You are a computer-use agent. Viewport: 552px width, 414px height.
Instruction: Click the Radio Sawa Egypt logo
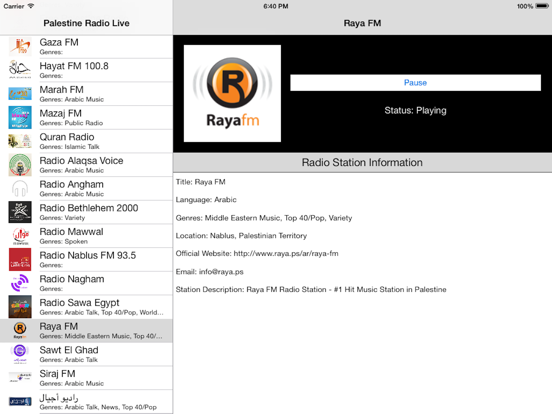click(x=20, y=307)
